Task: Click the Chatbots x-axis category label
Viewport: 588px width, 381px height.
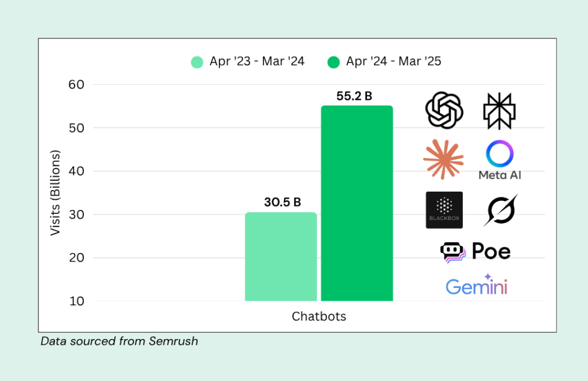Action: [x=319, y=317]
